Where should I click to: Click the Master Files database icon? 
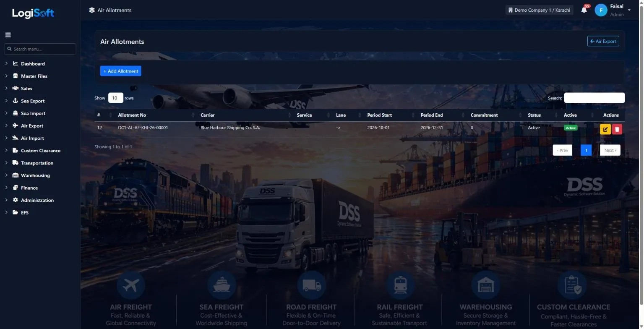pos(16,76)
